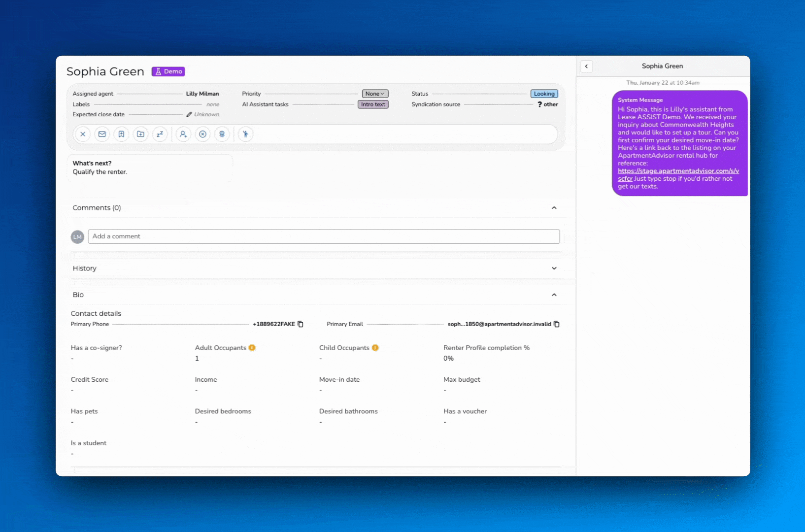Copy the primary email address
This screenshot has width=805, height=532.
[x=556, y=324]
